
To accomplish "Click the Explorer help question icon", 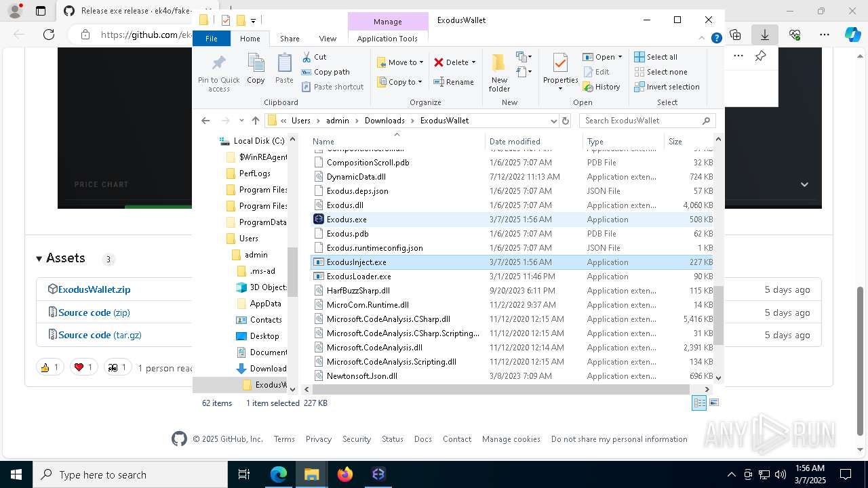I will tap(716, 39).
